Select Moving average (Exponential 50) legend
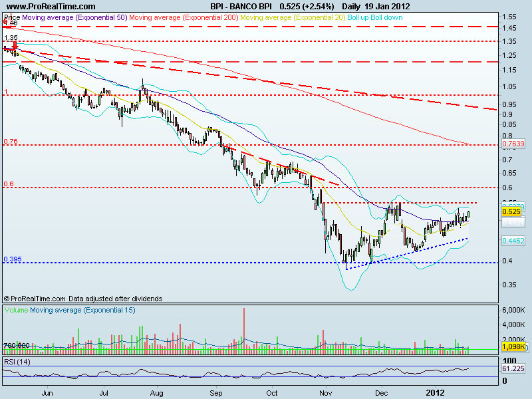 click(x=74, y=17)
